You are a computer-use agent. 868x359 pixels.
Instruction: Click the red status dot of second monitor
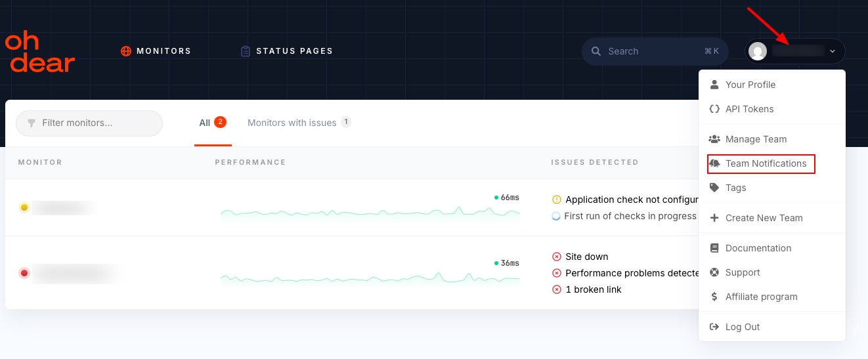(x=24, y=273)
